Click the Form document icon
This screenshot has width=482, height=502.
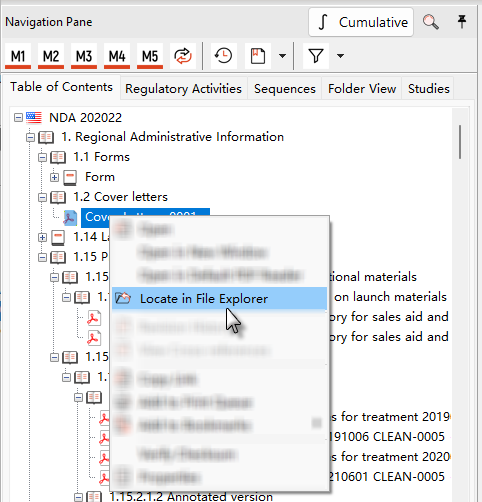(x=70, y=177)
